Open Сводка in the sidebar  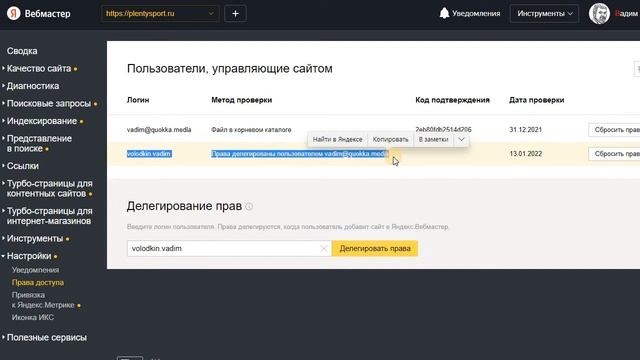point(22,51)
